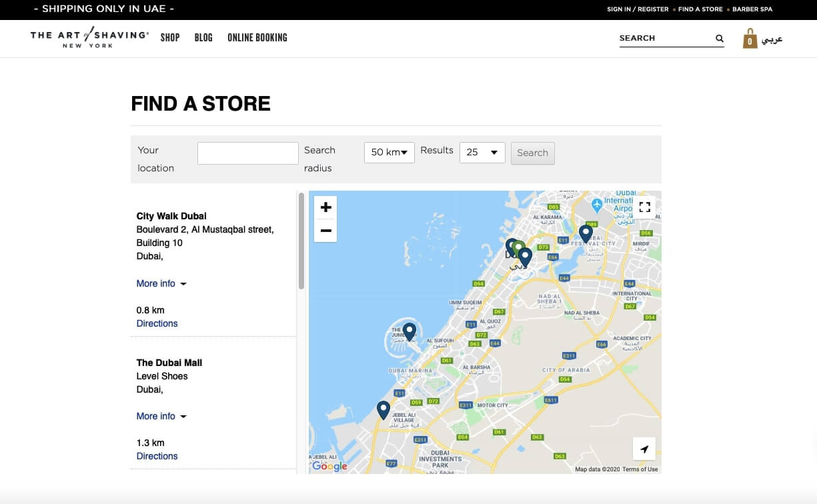Expand More info for The Dubai Mall
Screen dimensions: 817x504
pyautogui.click(x=161, y=416)
